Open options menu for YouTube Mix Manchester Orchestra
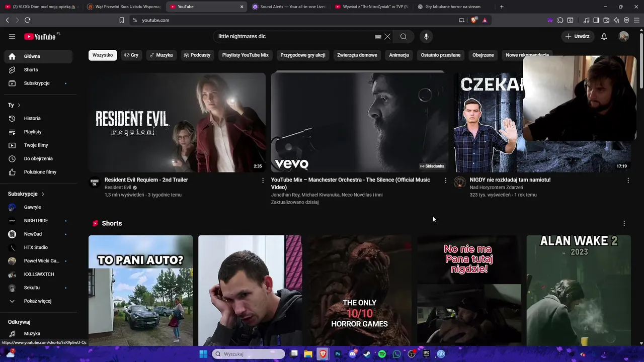Screen dimensions: 644x362 pos(445,180)
